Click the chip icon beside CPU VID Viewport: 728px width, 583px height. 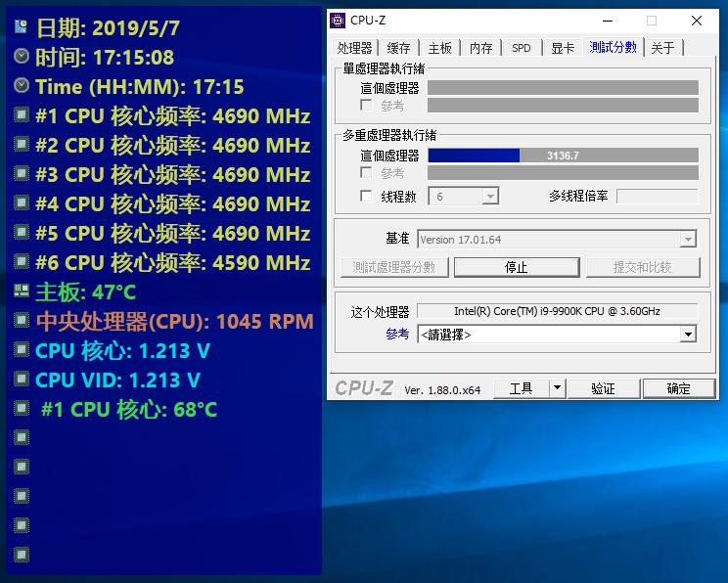click(22, 379)
